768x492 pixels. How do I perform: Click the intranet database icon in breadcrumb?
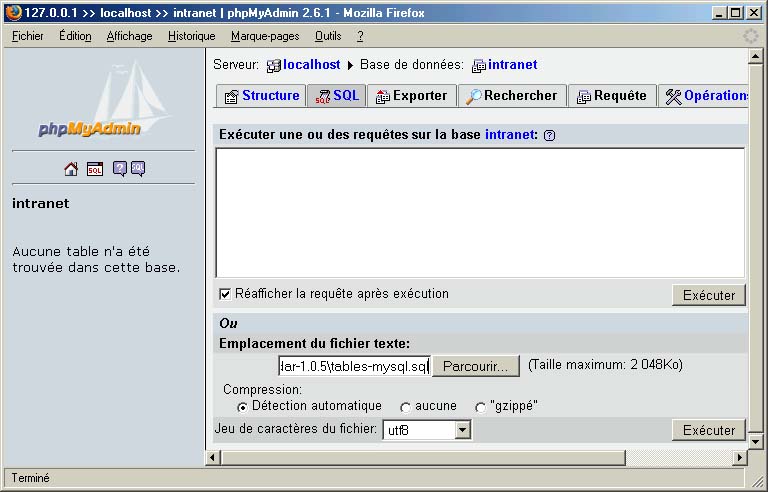point(479,66)
